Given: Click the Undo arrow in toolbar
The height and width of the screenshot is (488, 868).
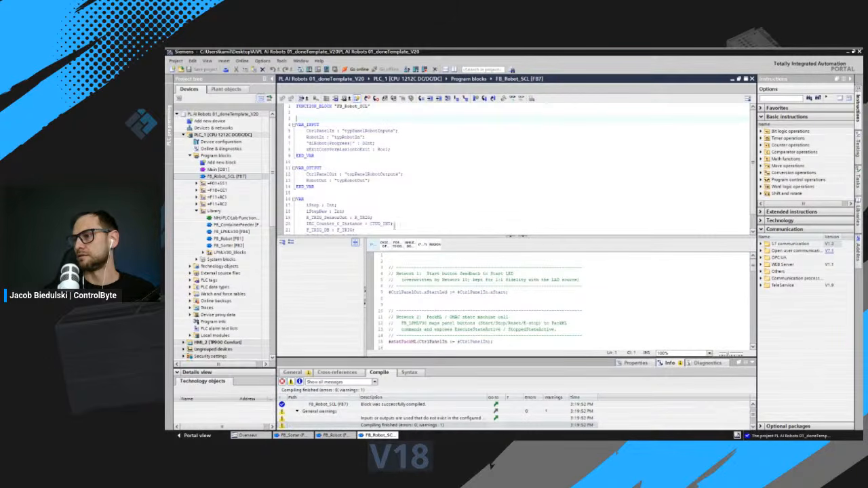Looking at the screenshot, I should [x=272, y=69].
